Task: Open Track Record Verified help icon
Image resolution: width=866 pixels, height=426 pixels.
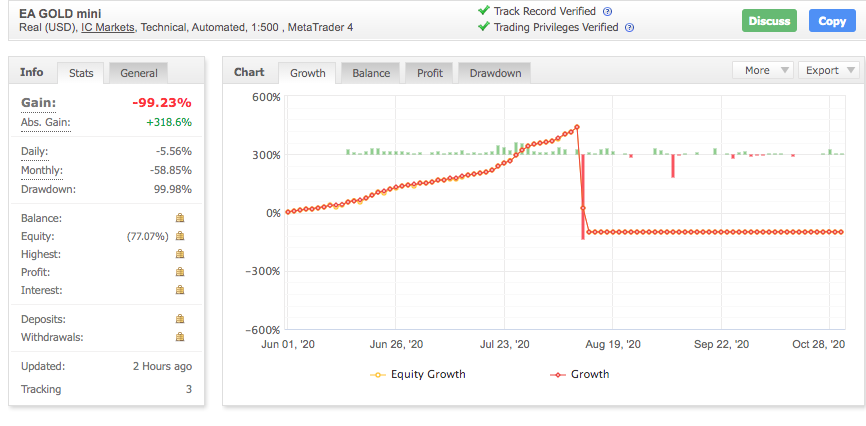Action: click(607, 11)
